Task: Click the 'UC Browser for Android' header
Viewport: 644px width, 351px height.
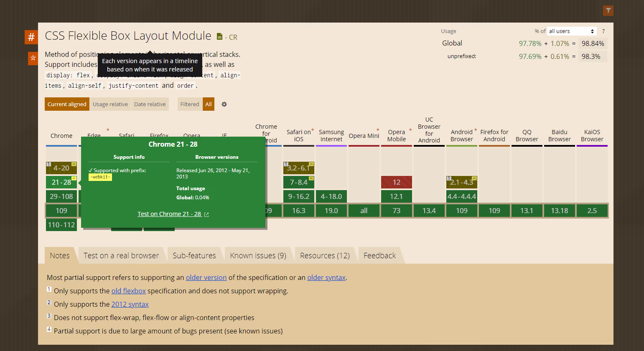Action: (429, 130)
